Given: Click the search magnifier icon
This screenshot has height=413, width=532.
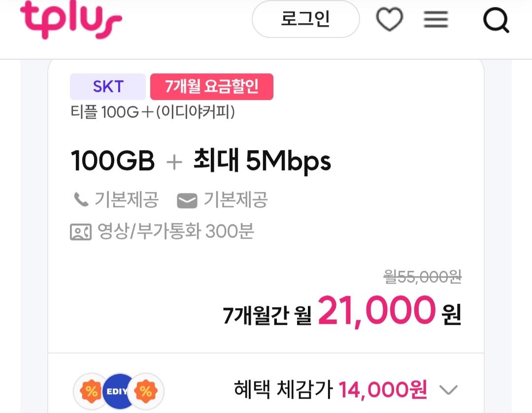Looking at the screenshot, I should [496, 20].
